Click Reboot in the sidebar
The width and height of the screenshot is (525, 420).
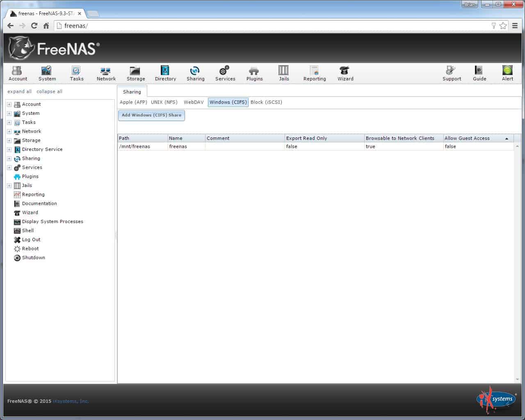click(30, 249)
